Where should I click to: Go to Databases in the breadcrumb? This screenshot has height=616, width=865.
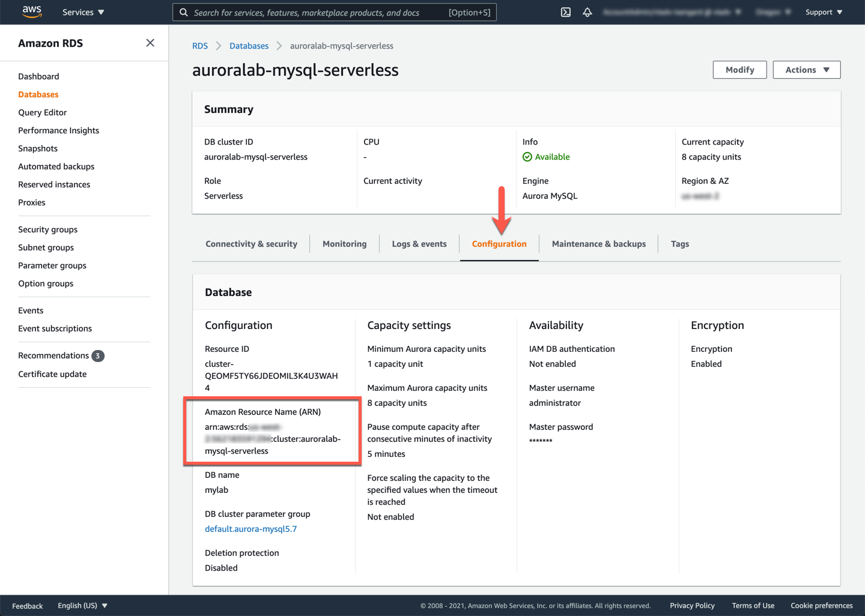(x=249, y=46)
